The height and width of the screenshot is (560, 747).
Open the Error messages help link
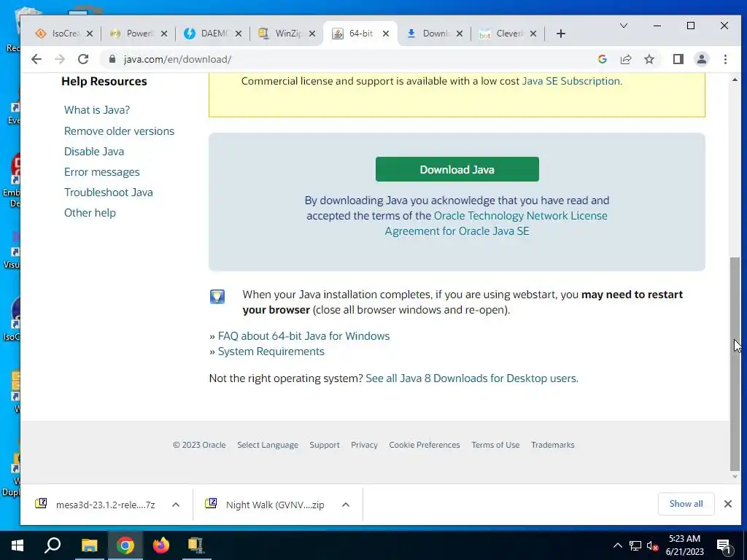(x=102, y=172)
